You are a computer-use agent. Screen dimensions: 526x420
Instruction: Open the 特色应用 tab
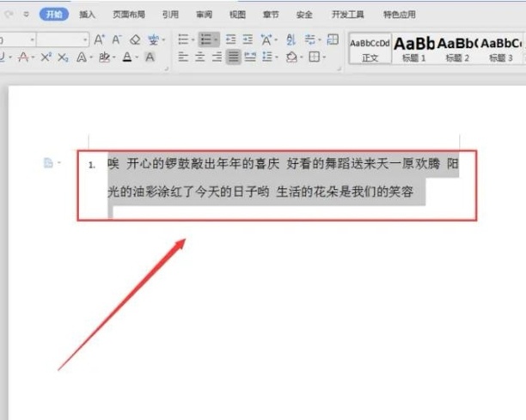coord(400,15)
